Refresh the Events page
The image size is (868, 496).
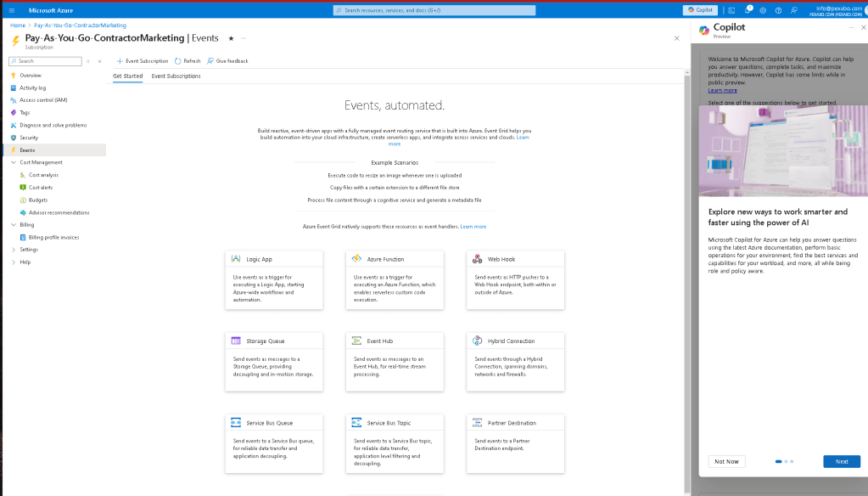click(x=188, y=61)
